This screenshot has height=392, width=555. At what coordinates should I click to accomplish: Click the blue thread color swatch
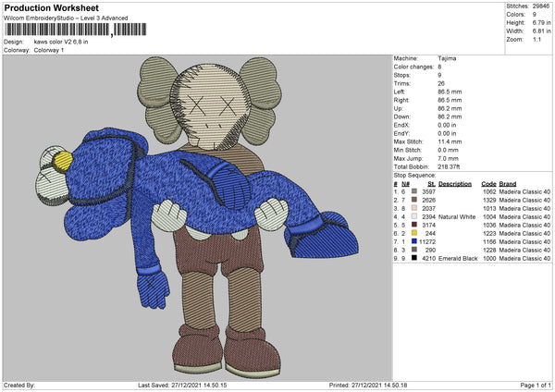[x=415, y=241]
